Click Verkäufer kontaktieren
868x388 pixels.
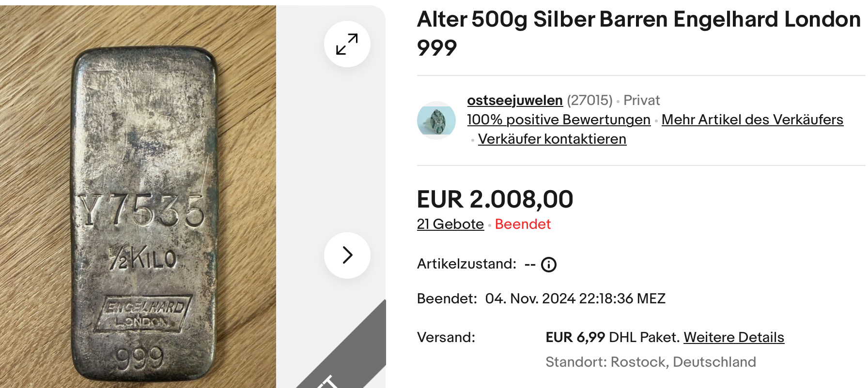(x=552, y=139)
